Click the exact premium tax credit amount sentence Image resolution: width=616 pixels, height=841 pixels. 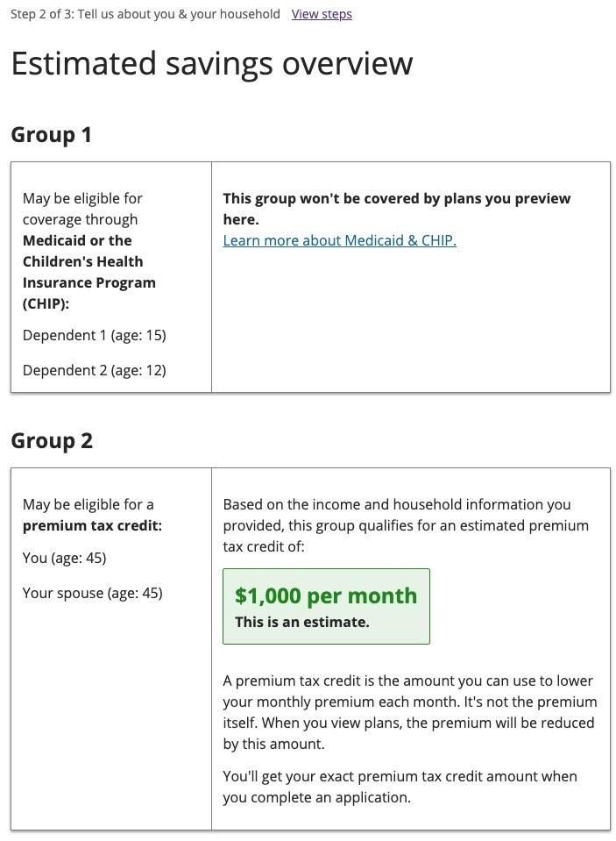tap(400, 787)
